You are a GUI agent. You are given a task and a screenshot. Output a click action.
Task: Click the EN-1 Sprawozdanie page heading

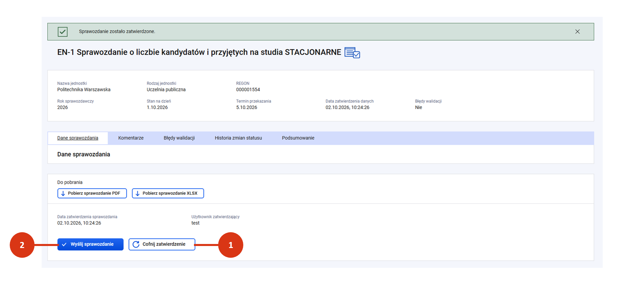click(199, 52)
